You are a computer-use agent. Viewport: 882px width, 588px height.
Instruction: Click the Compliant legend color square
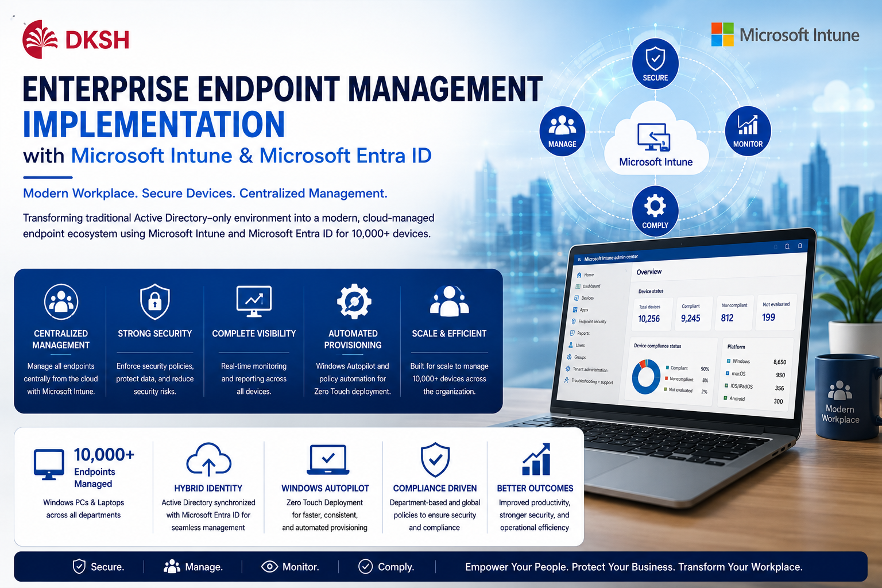point(667,367)
